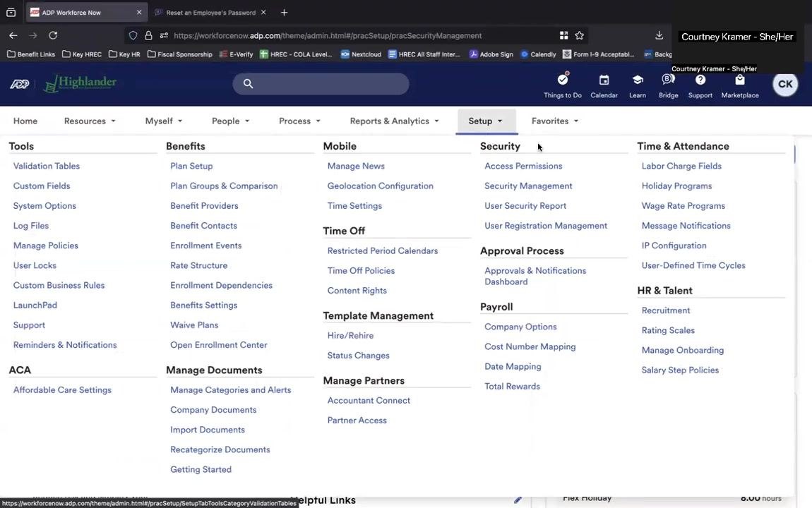Open the Marketplace bag icon
The height and width of the screenshot is (508, 812).
[x=739, y=80]
